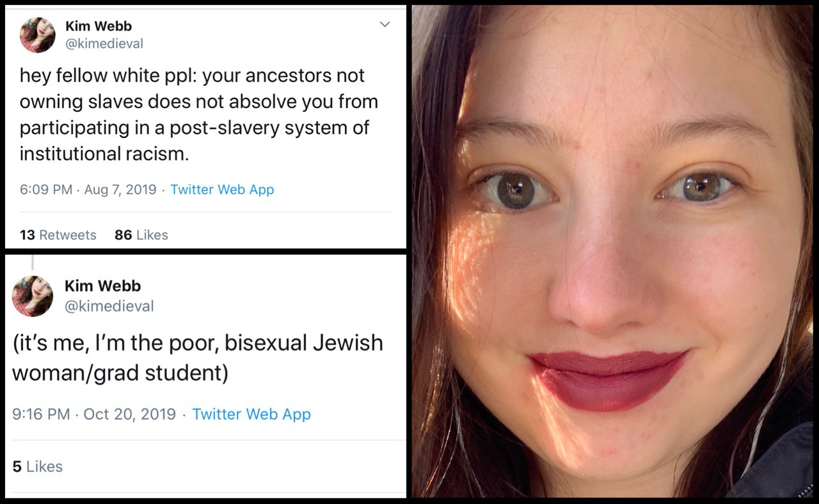Click the Twitter Web App link on the Oct 20 tweet
The width and height of the screenshot is (819, 504).
(251, 414)
